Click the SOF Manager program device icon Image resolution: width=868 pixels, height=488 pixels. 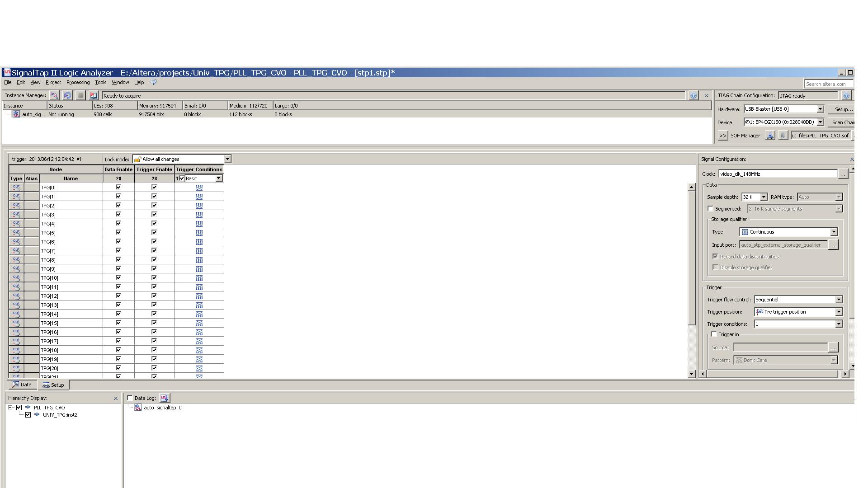coord(769,136)
